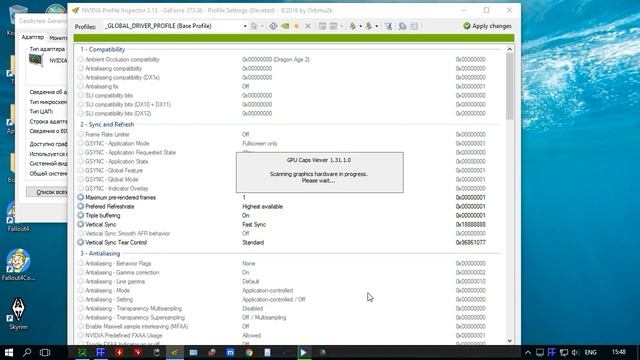Open the Skyrim desktop shortcut
Image resolution: width=640 pixels, height=360 pixels.
tap(18, 313)
